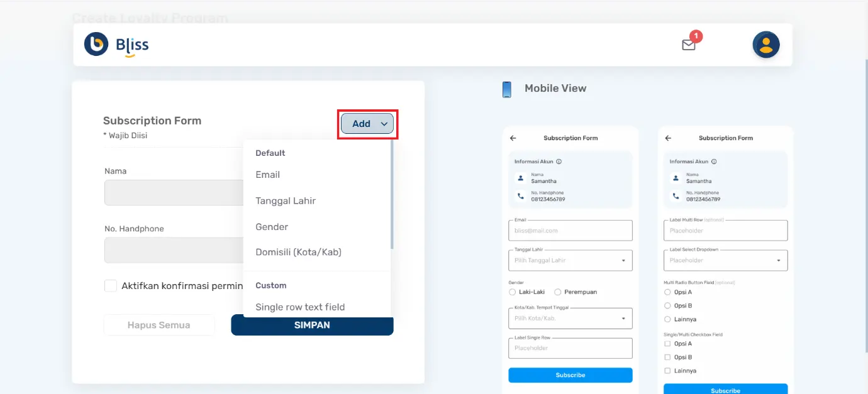Open the envelope notification icon
This screenshot has height=394, width=868.
click(688, 44)
